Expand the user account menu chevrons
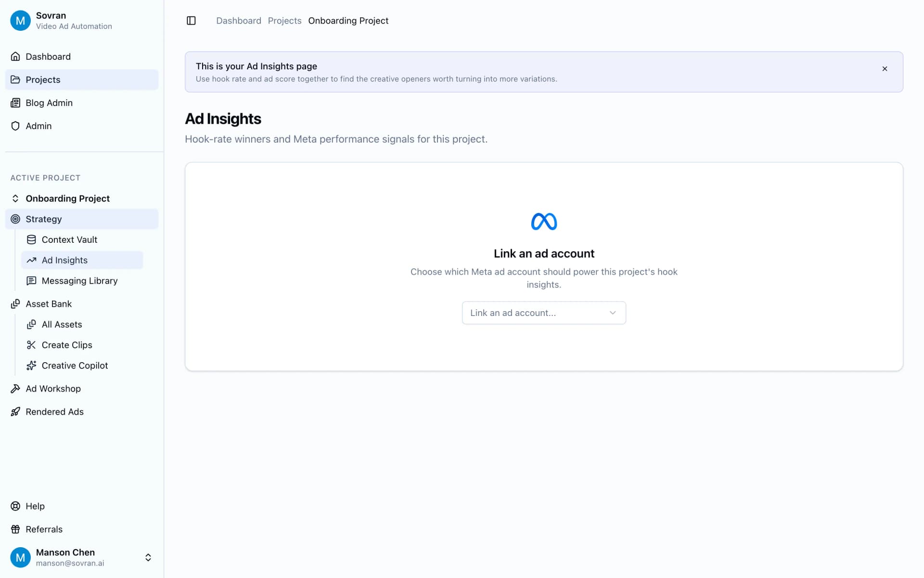 [x=148, y=557]
